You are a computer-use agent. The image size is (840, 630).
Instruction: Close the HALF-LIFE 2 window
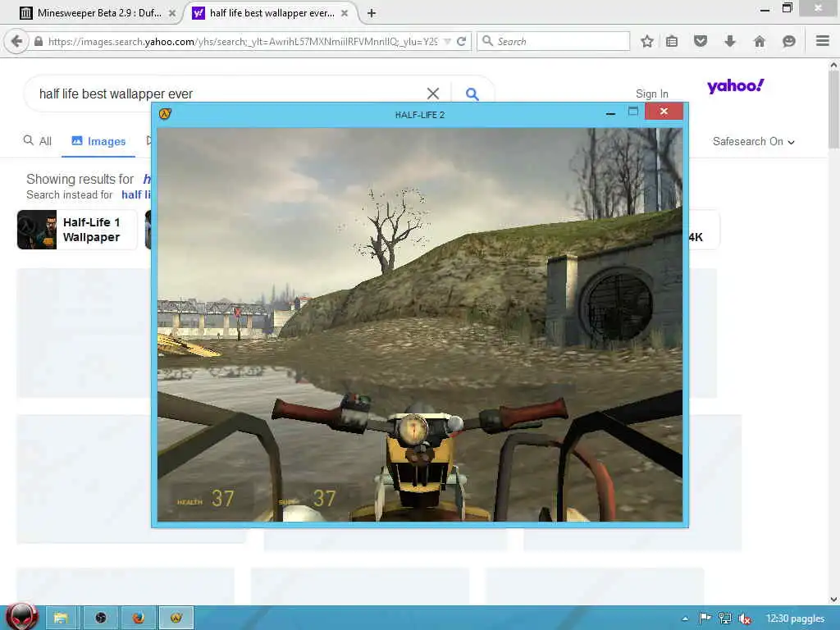(x=664, y=112)
